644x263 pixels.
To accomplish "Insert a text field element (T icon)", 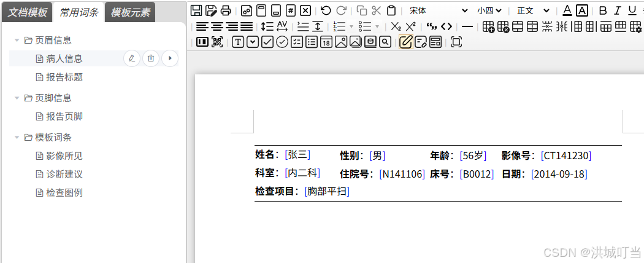I will (x=238, y=42).
